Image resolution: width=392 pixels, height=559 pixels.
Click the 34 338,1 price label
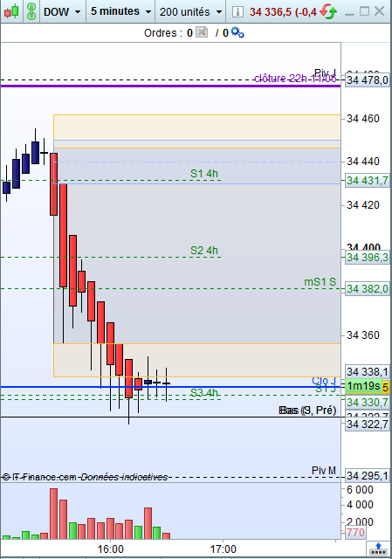(x=368, y=372)
